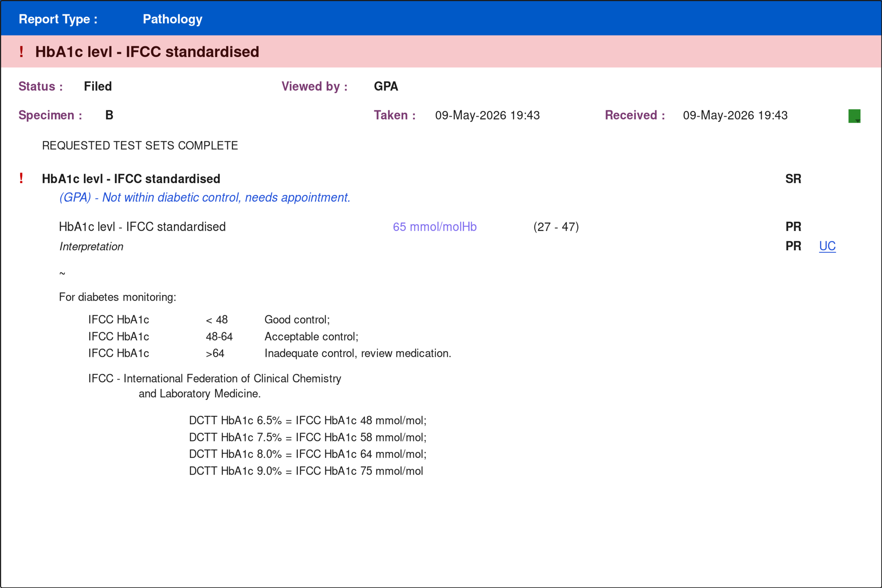Click 'and Laboratory Medicine.' line
882x588 pixels.
tap(199, 394)
